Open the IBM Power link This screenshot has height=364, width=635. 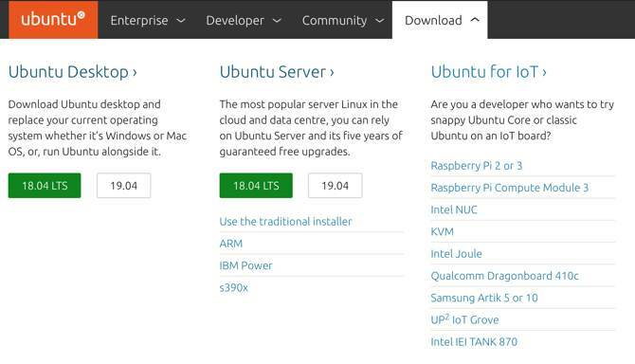coord(245,265)
